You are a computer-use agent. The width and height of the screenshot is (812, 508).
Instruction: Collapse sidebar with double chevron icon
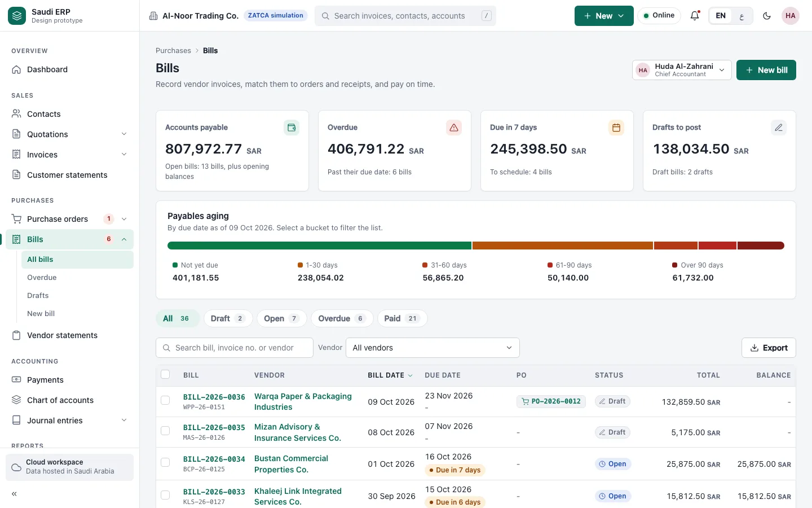pos(15,494)
